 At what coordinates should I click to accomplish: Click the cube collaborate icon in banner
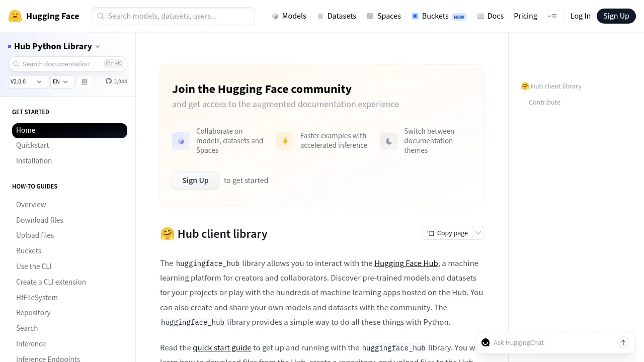pos(181,141)
